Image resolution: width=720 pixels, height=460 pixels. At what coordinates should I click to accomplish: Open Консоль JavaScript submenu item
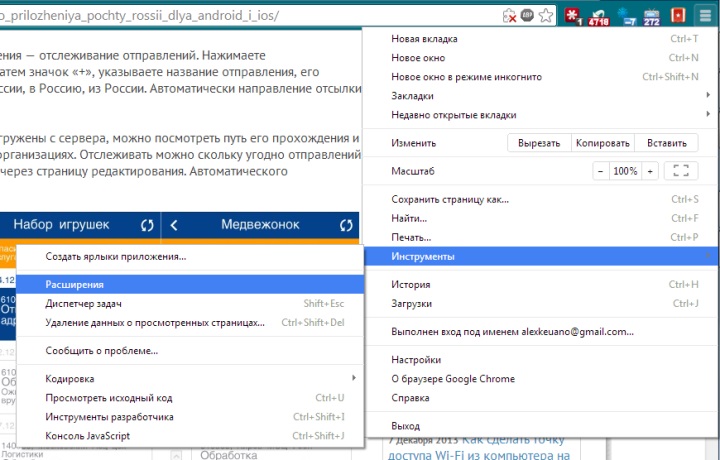pos(190,436)
